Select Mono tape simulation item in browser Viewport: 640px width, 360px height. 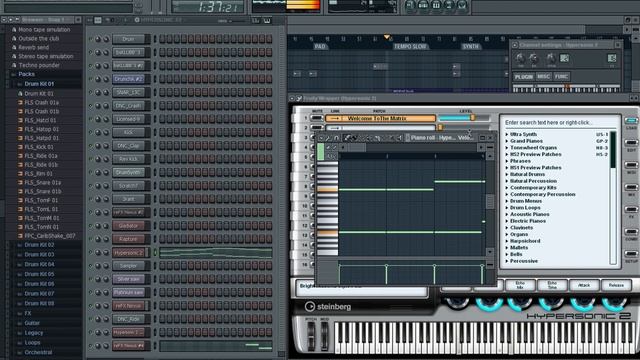click(44, 30)
